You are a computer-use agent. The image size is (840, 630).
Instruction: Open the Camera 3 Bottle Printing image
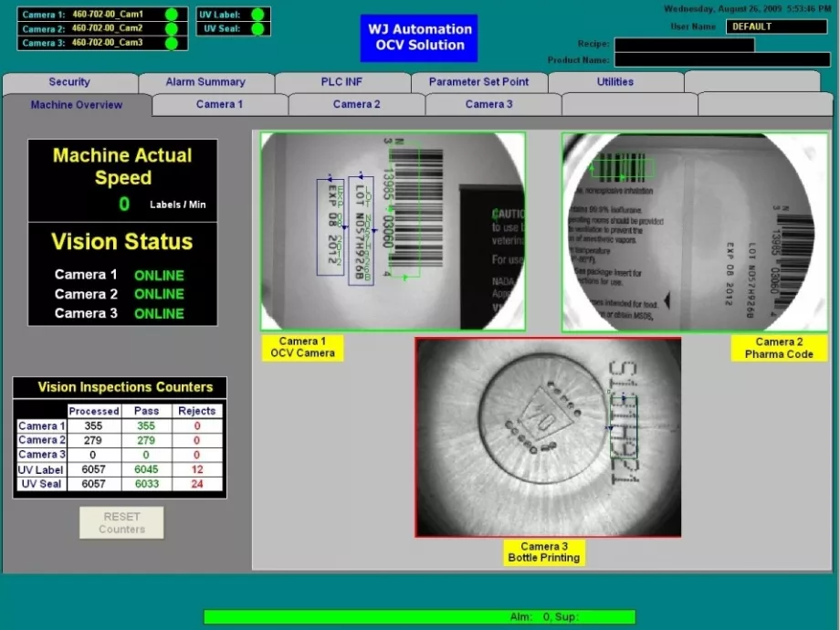click(548, 437)
